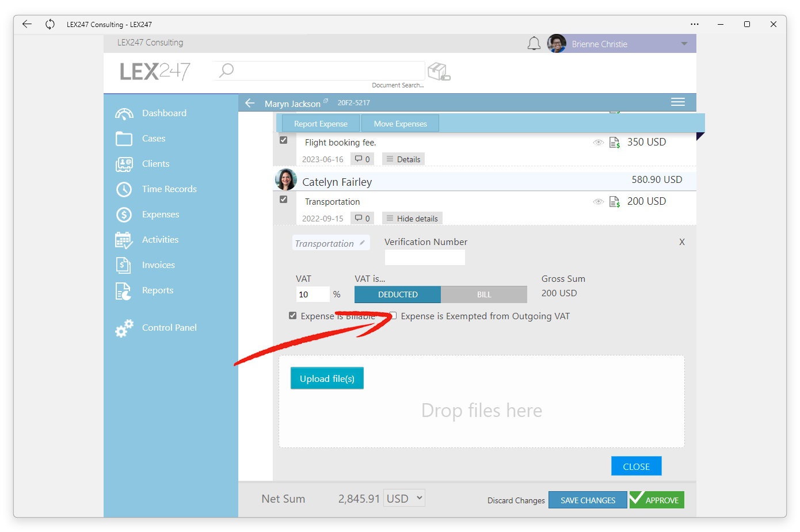Click the Verification Number input field
The image size is (800, 532).
[x=425, y=257]
